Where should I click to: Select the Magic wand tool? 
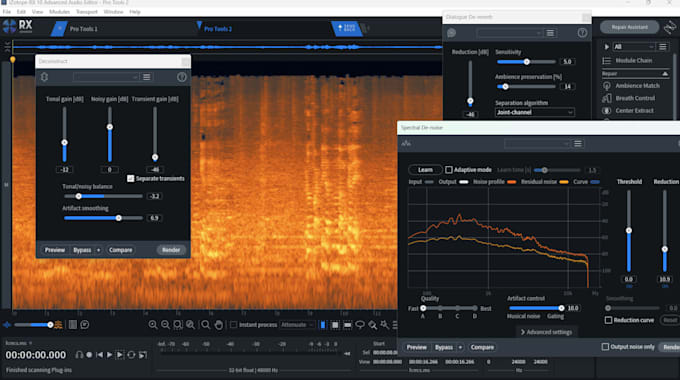pyautogui.click(x=385, y=324)
